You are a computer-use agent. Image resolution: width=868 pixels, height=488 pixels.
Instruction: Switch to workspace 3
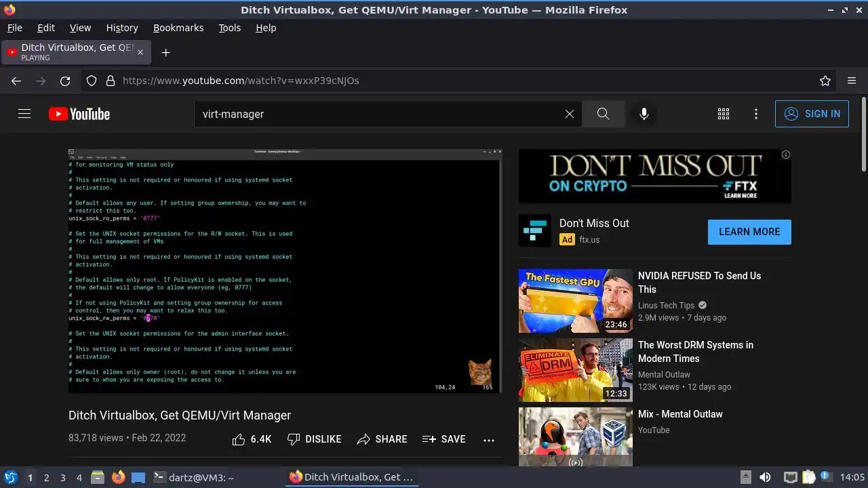62,478
